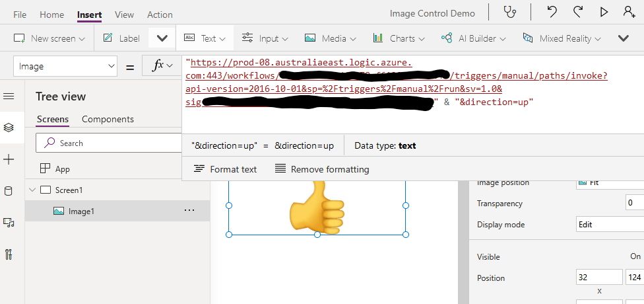Open the View menu tab

coord(124,15)
